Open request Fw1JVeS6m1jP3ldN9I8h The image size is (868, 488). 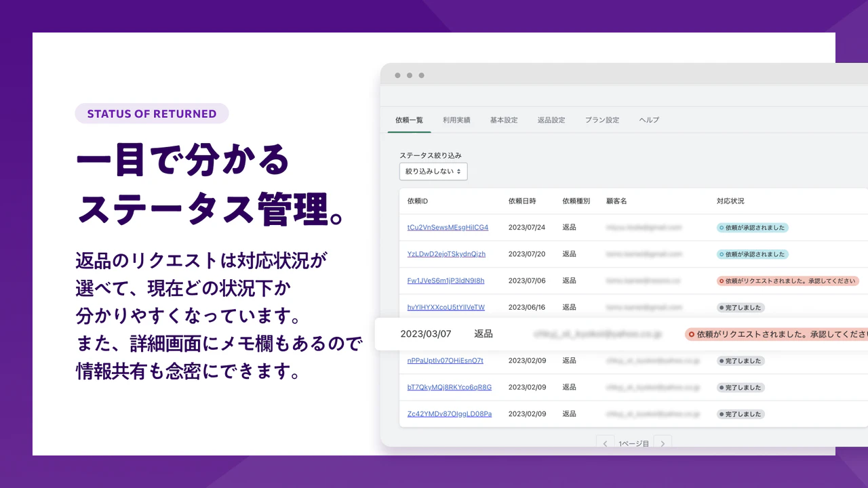tap(446, 281)
